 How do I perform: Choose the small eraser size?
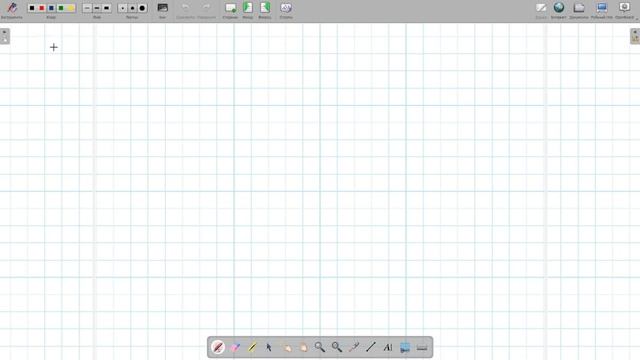pos(122,8)
